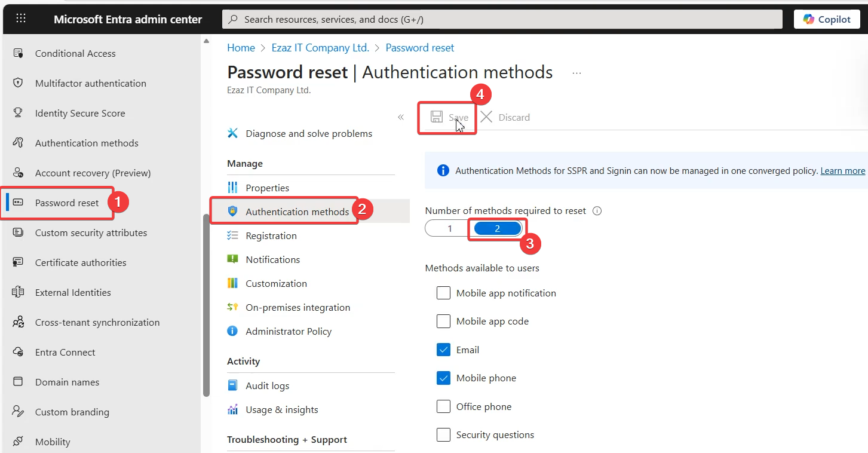Collapse the blade menu with double chevron
Screen dimensions: 868x453
401,117
